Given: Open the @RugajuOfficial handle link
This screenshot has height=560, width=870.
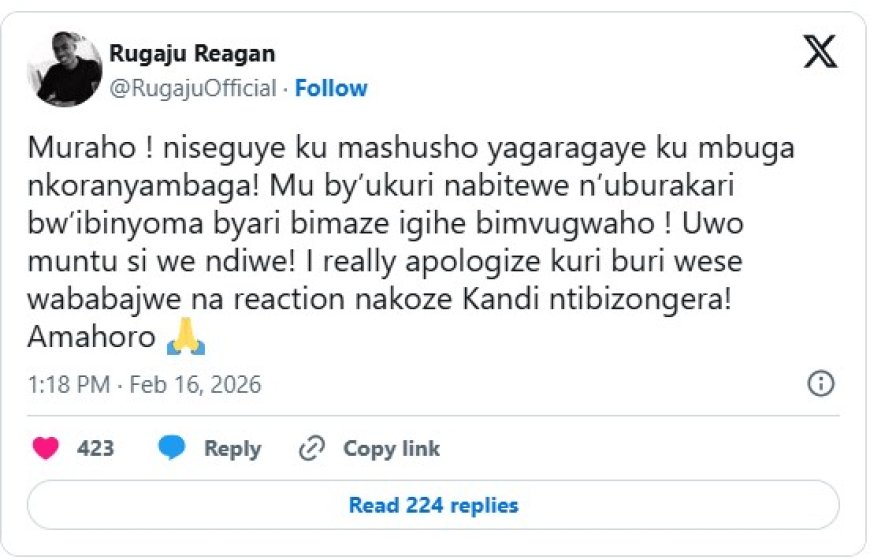Looking at the screenshot, I should [x=193, y=88].
